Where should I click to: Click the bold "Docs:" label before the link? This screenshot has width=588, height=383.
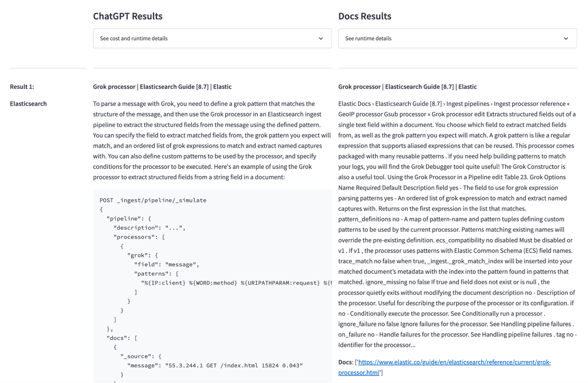345,362
